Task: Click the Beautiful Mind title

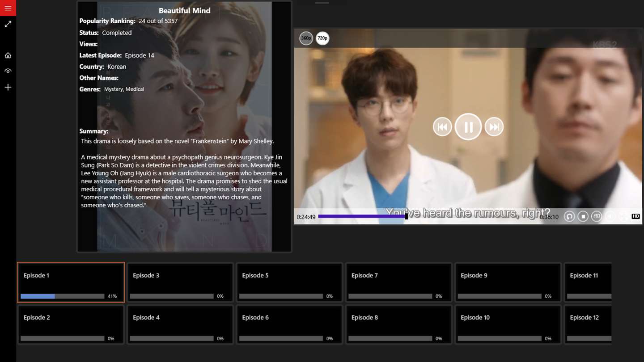Action: [x=184, y=11]
